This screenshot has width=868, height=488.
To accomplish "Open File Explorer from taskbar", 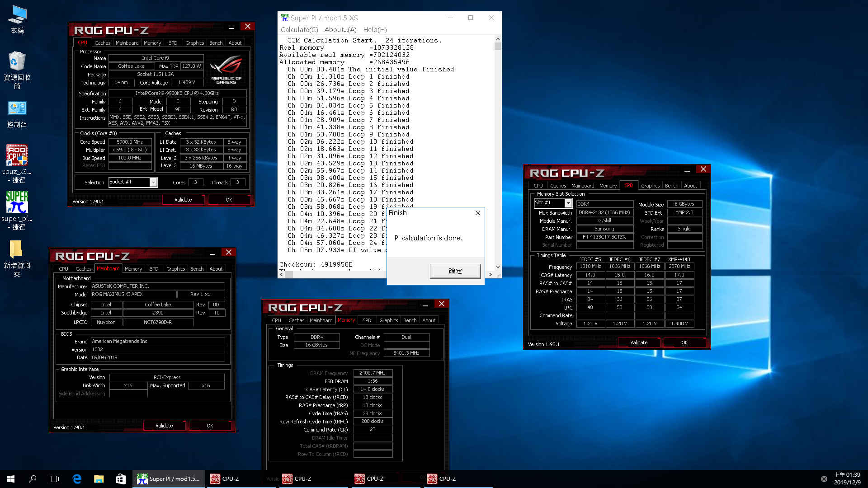I will pos(99,479).
